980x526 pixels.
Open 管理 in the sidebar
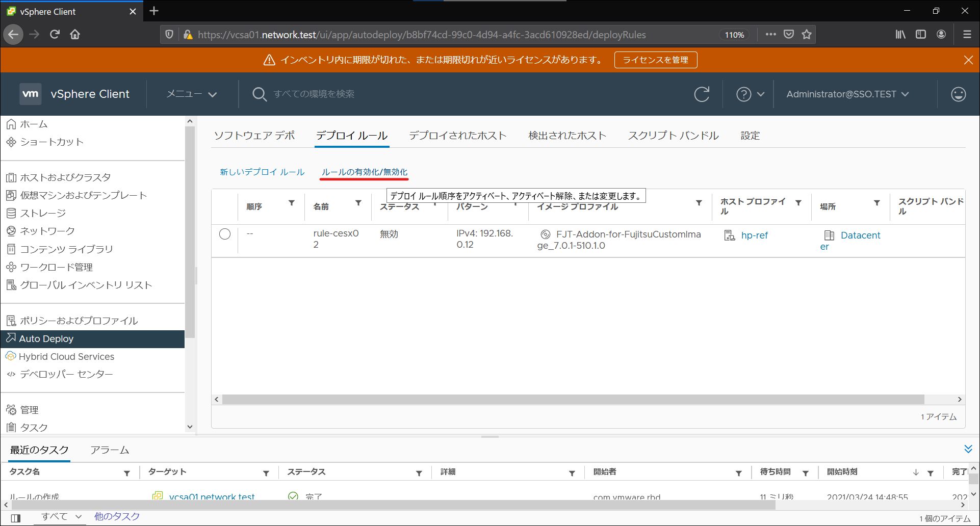(29, 410)
